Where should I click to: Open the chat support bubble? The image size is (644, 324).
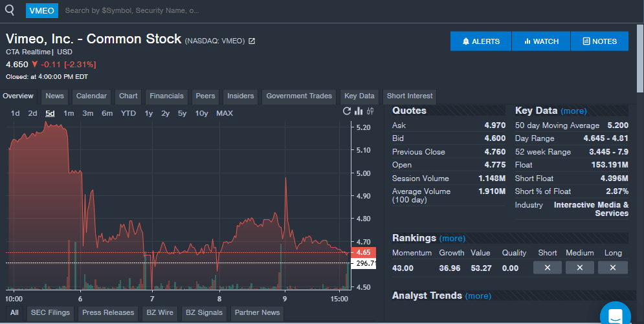point(616,316)
